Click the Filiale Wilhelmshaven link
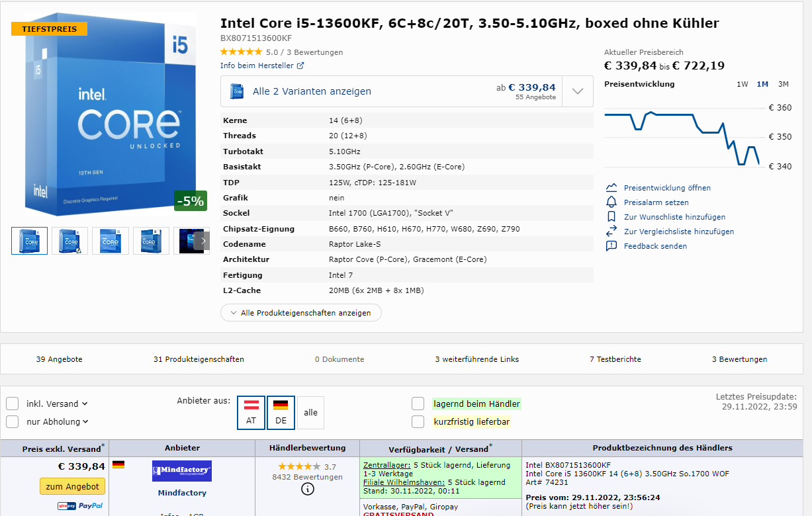Image resolution: width=812 pixels, height=516 pixels. click(x=404, y=482)
